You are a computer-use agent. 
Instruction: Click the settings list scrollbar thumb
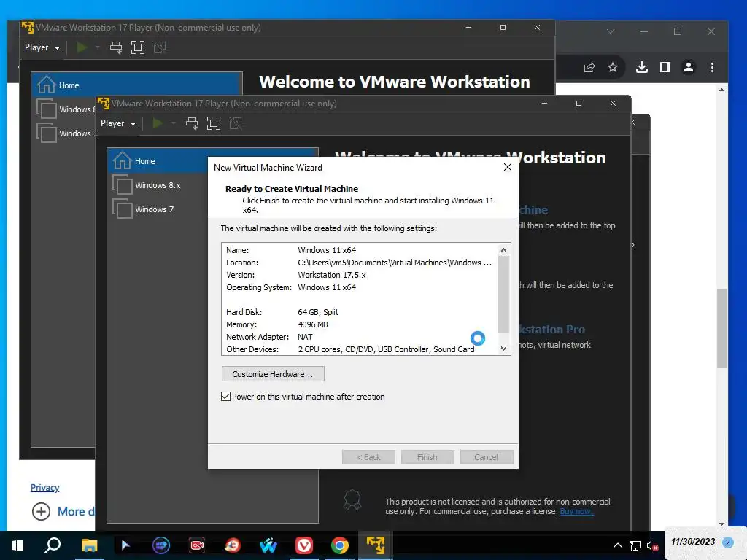tap(503, 294)
